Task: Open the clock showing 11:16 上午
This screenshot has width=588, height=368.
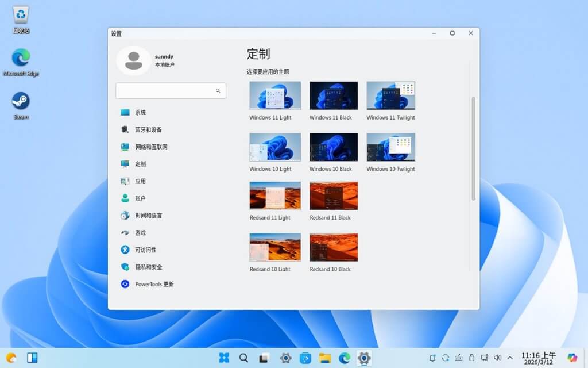Action: tap(539, 359)
